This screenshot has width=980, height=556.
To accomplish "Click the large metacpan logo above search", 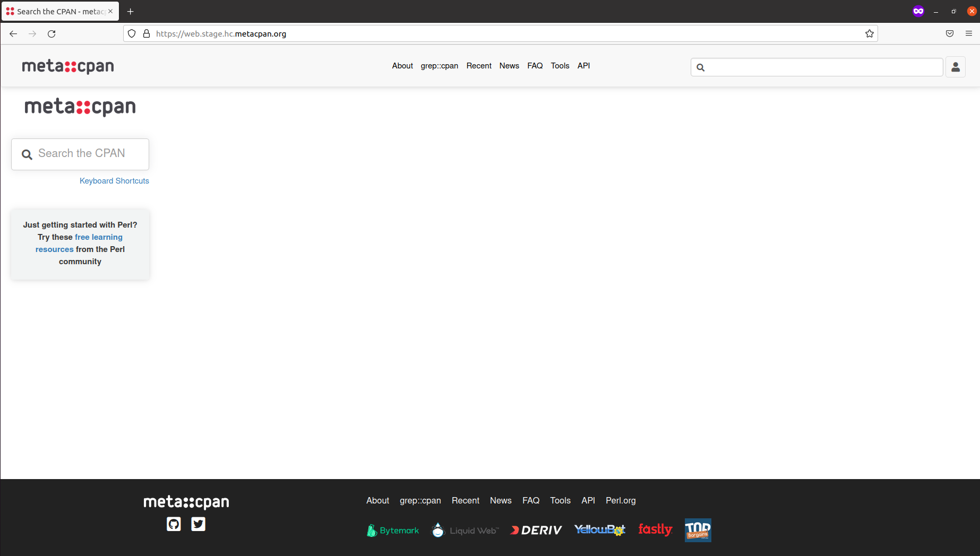I will tap(80, 107).
